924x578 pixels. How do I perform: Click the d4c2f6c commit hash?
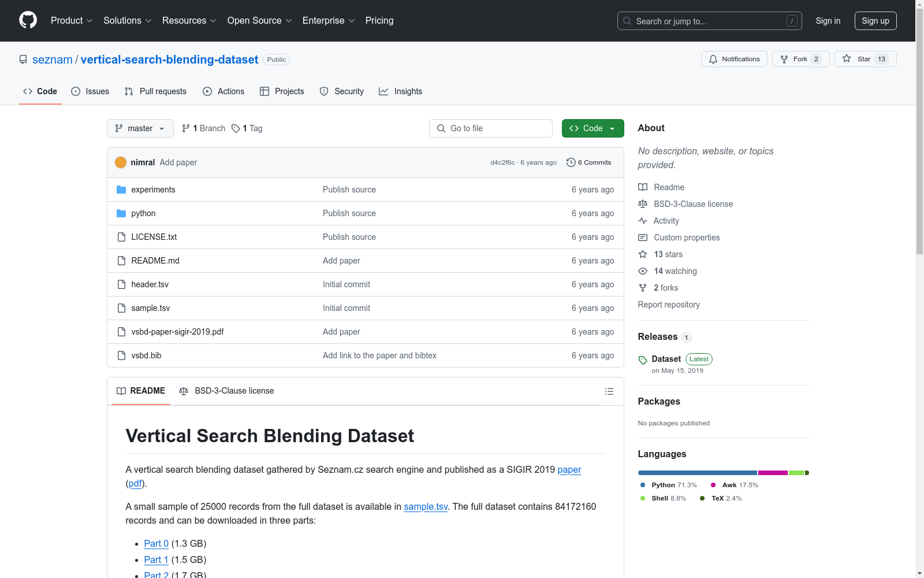tap(502, 162)
